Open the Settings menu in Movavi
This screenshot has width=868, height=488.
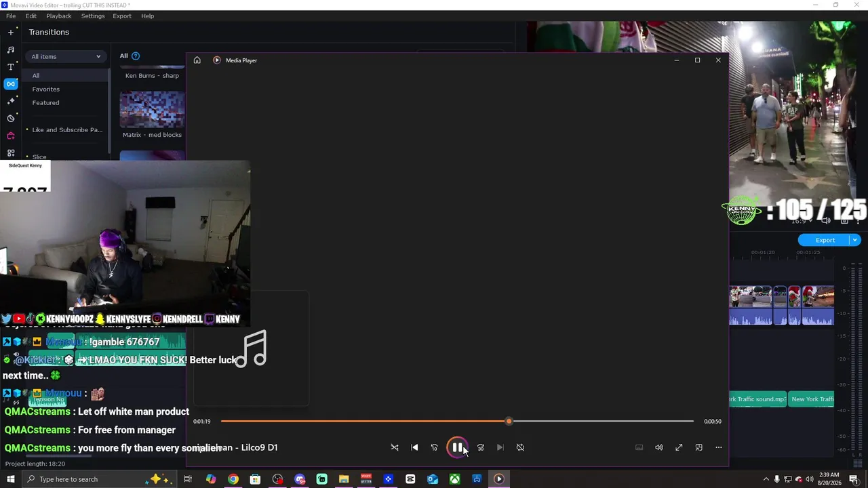93,16
